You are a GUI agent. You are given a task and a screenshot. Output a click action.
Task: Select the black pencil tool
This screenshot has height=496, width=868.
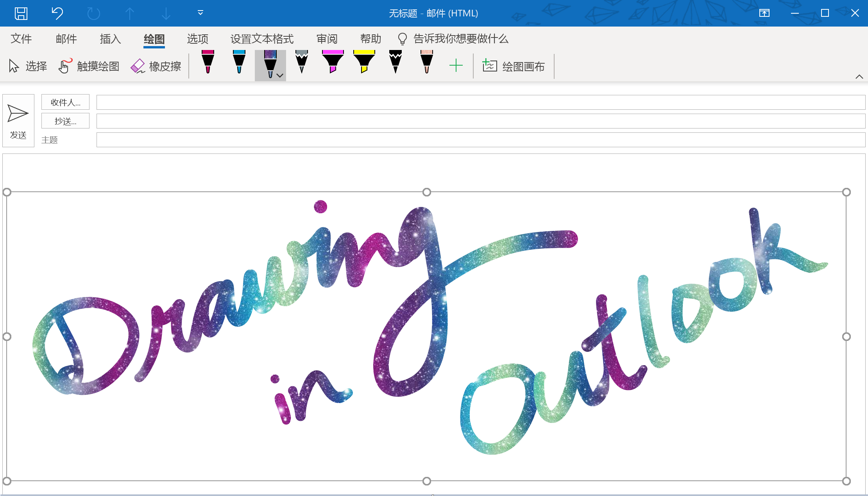396,62
